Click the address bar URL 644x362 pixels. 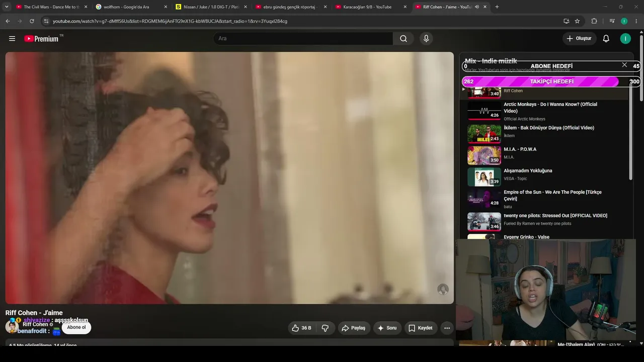point(170,21)
